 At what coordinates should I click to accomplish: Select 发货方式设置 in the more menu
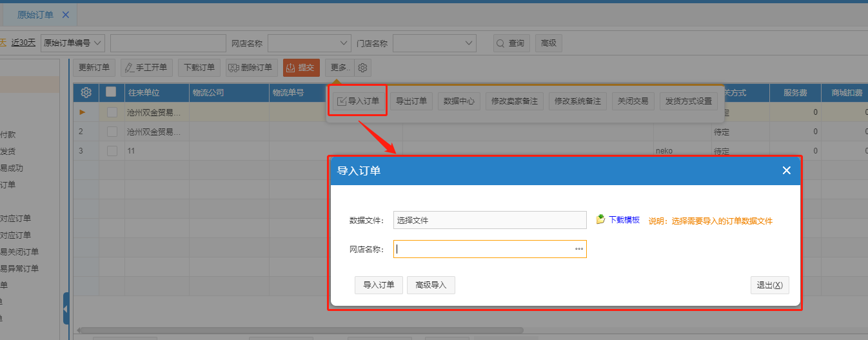click(x=688, y=101)
